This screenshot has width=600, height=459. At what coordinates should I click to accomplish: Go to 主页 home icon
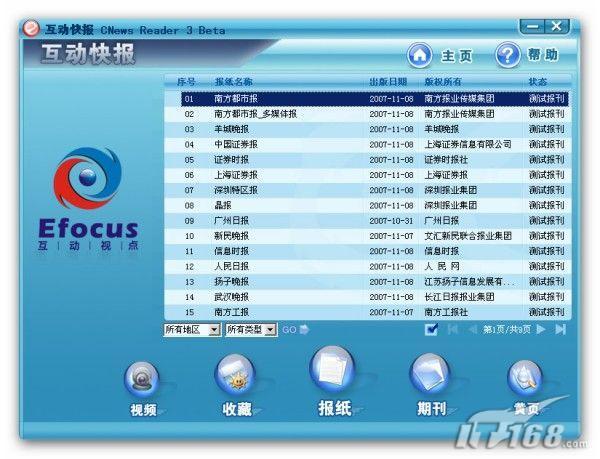point(421,55)
